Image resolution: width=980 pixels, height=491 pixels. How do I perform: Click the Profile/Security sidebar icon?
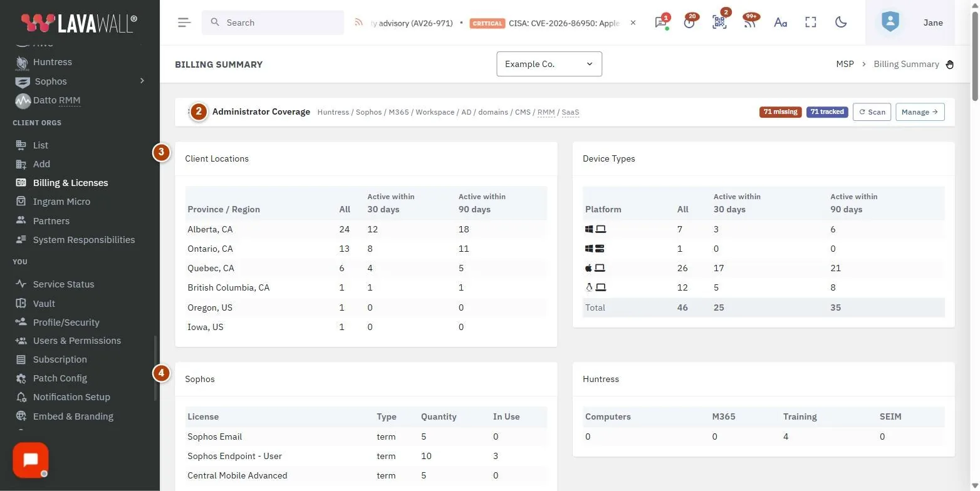[x=21, y=322]
